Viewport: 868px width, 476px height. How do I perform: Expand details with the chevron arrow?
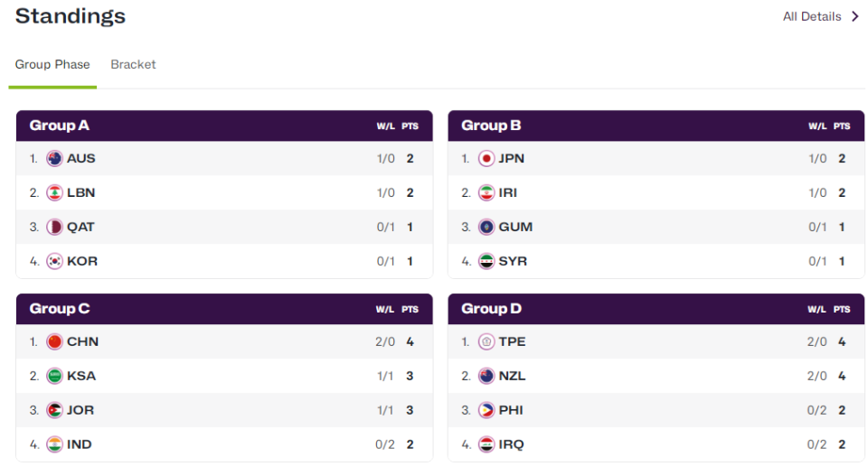point(855,16)
